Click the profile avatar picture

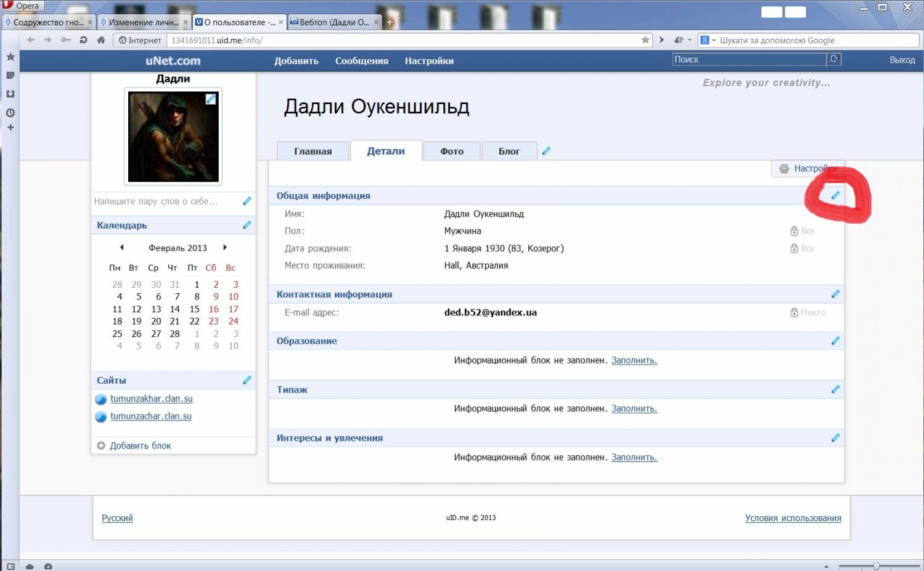point(173,136)
